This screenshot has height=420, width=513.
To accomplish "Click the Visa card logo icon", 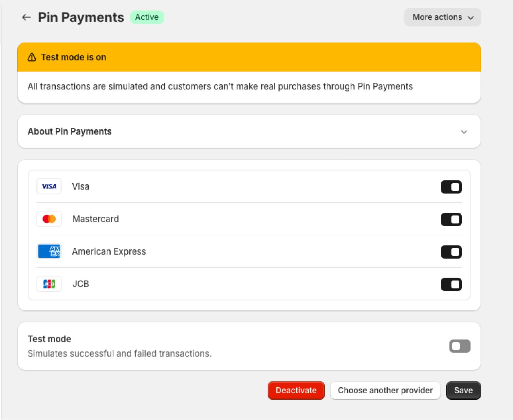I will [x=49, y=186].
